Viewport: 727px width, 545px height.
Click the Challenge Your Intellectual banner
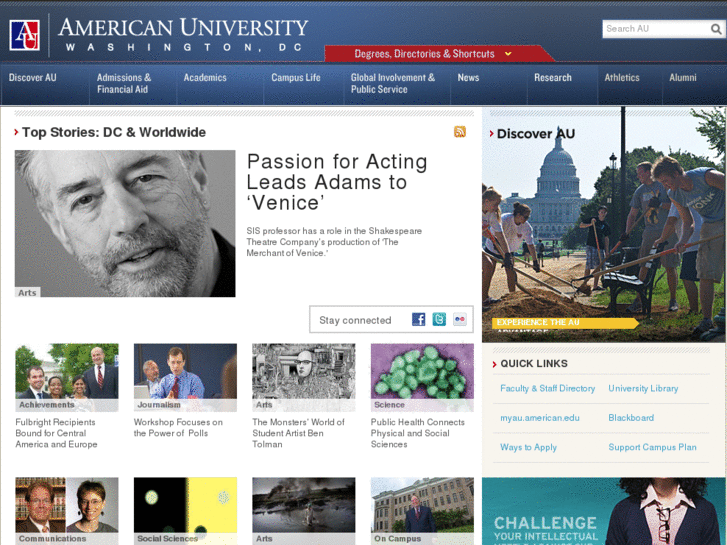pyautogui.click(x=604, y=511)
